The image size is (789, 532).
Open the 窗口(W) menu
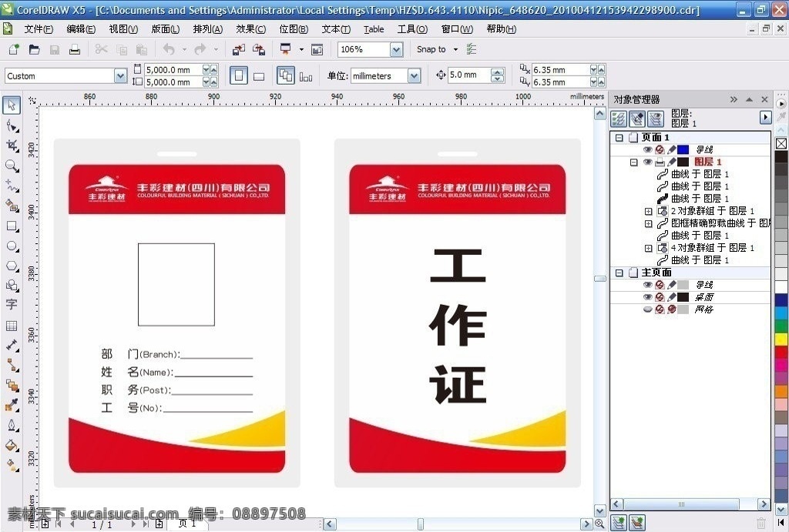457,29
